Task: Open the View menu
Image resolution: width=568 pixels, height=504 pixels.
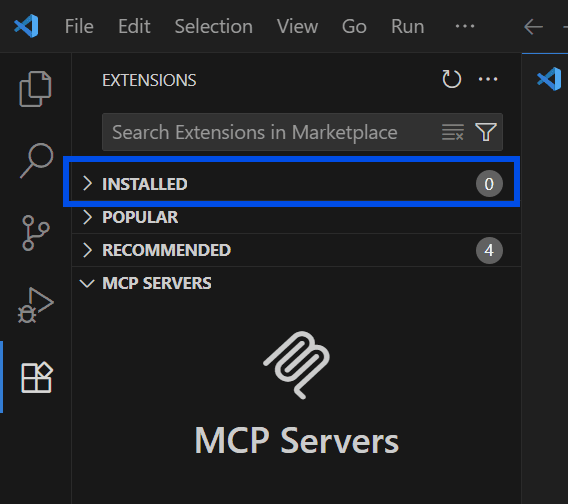Action: click(x=297, y=26)
